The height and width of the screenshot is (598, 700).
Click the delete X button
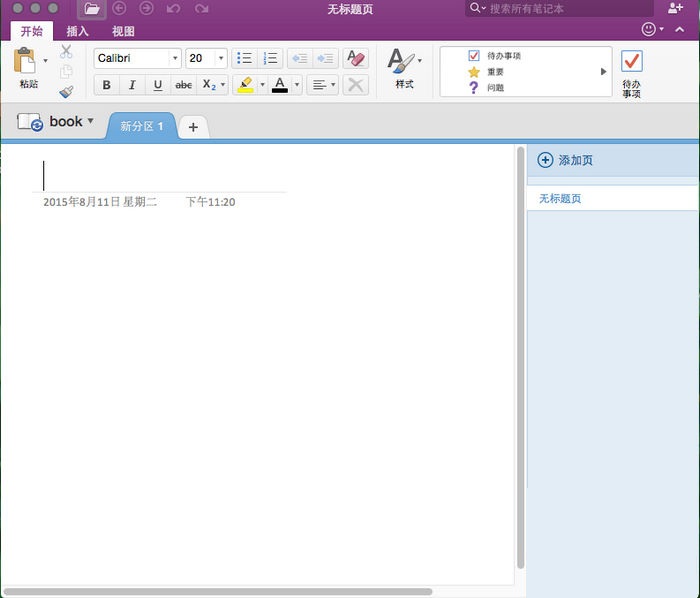pyautogui.click(x=355, y=85)
